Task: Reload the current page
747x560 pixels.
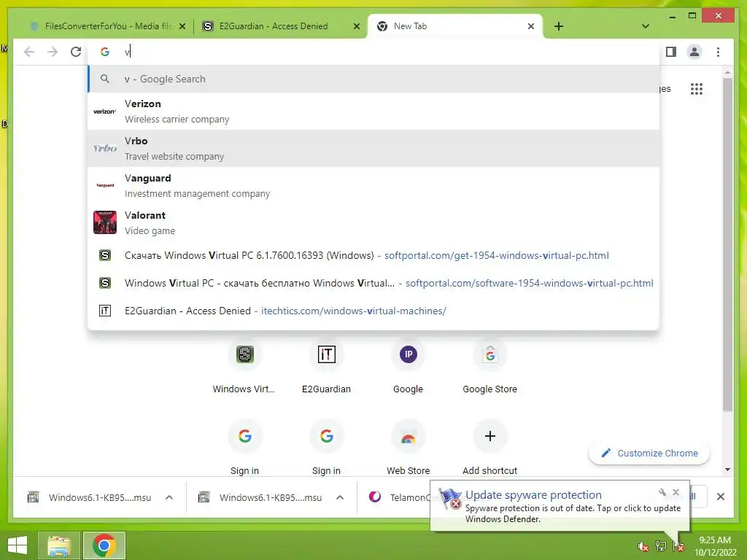Action: (x=76, y=52)
